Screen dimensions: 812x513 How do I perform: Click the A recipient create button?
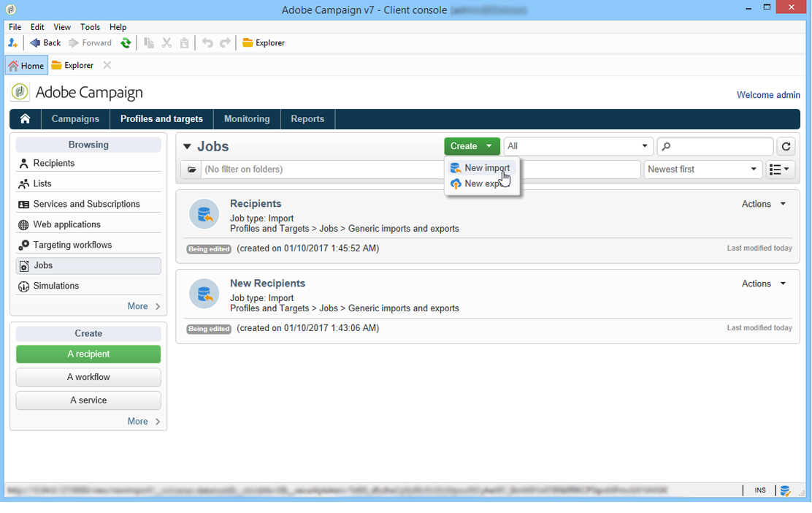[x=88, y=354]
